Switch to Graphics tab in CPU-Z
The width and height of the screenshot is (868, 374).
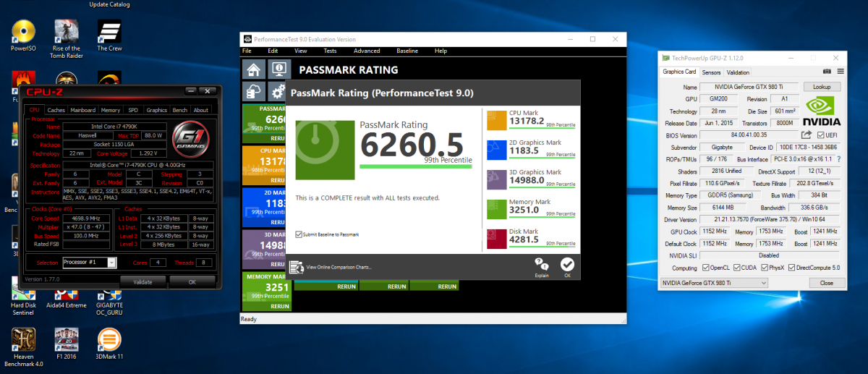pyautogui.click(x=156, y=110)
